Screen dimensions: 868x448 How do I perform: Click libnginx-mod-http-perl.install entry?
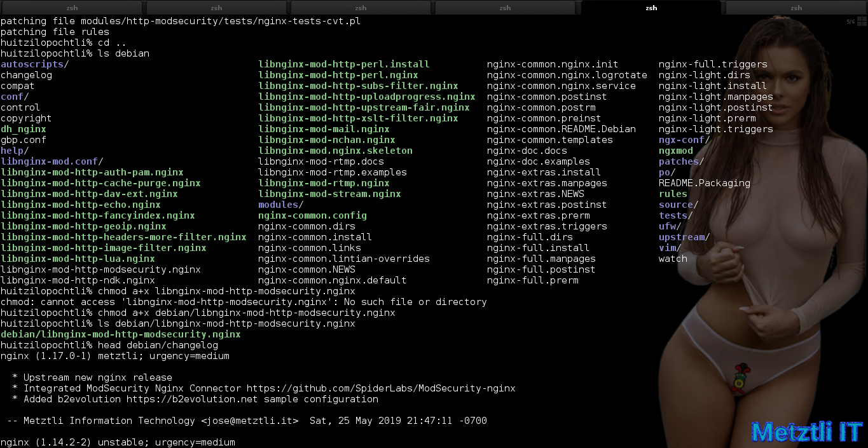pos(344,64)
